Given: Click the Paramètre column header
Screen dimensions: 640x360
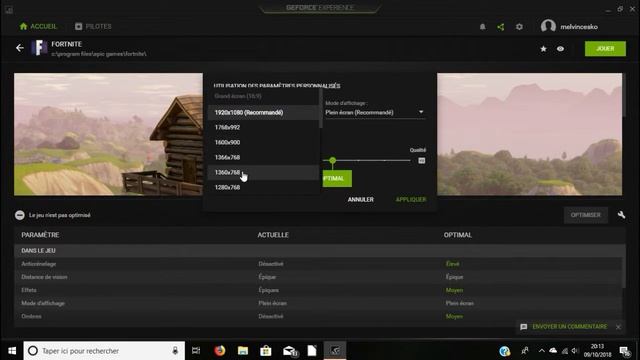Looking at the screenshot, I should coord(40,235).
